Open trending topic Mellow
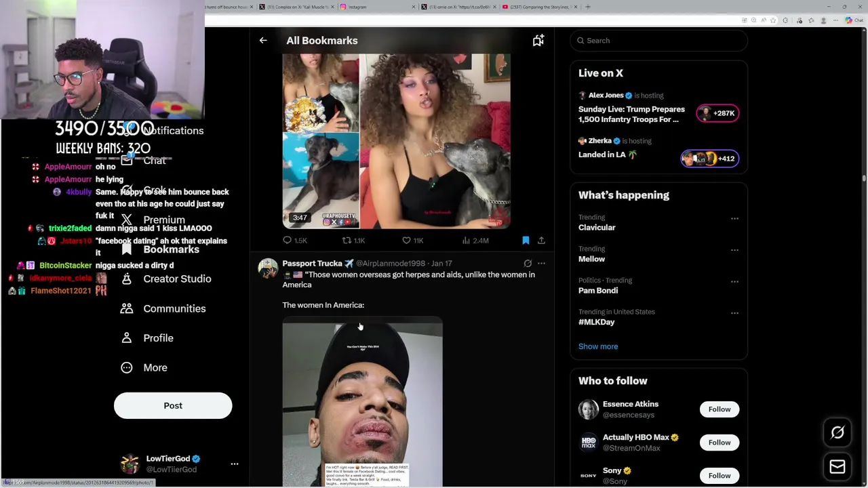This screenshot has width=868, height=488. (x=591, y=259)
